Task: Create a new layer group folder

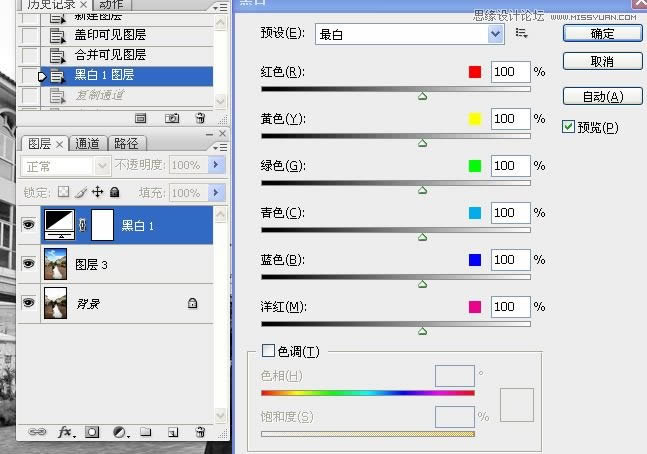Action: tap(146, 432)
